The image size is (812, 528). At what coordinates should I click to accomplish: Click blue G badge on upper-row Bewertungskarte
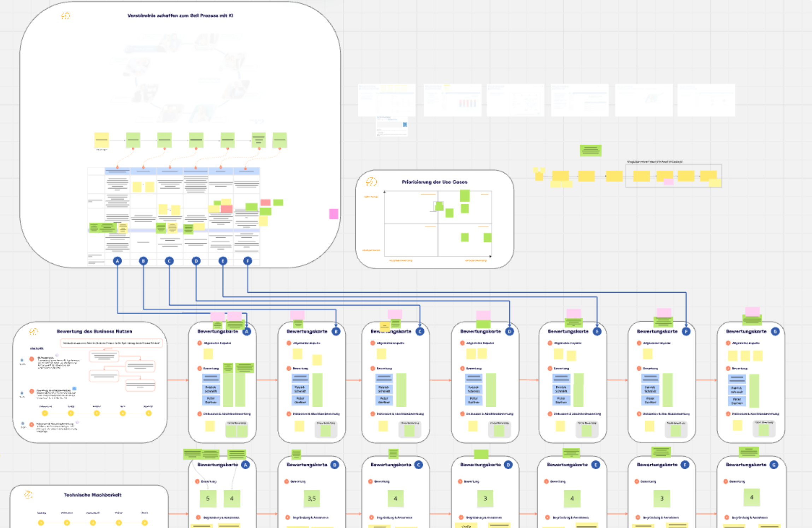click(x=775, y=332)
